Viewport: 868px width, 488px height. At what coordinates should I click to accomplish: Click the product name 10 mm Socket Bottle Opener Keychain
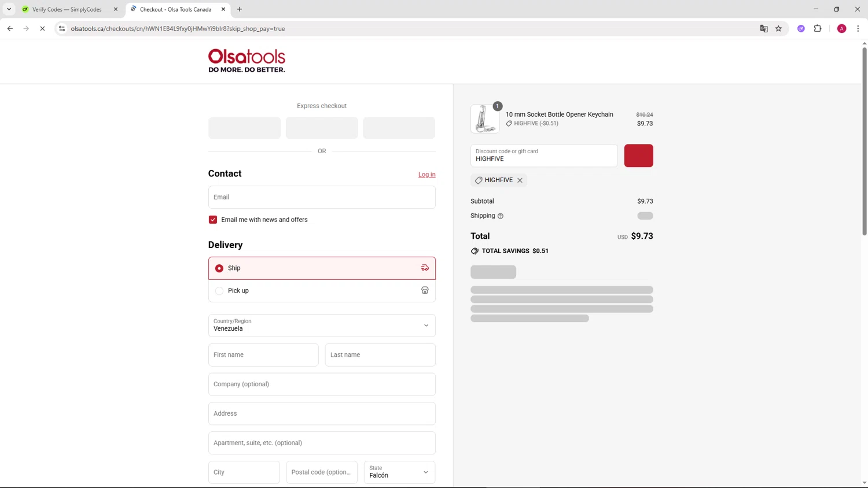(559, 114)
